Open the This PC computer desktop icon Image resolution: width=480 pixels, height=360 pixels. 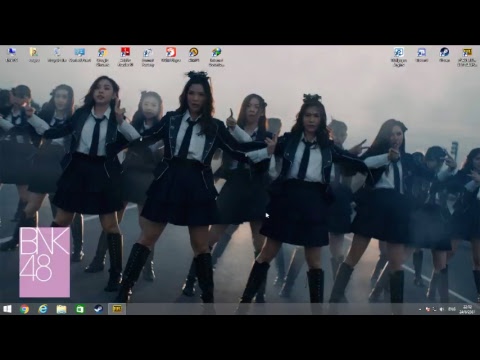point(12,55)
